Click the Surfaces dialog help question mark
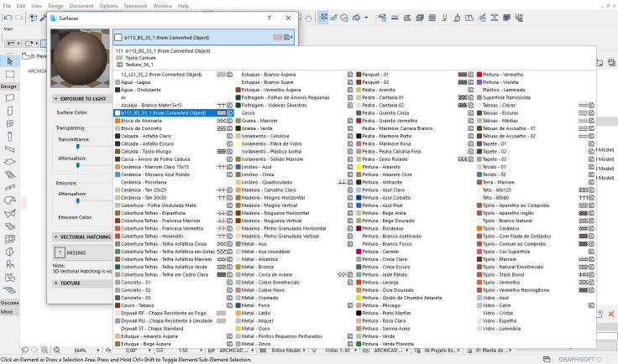This screenshot has height=364, width=618. pos(269,18)
